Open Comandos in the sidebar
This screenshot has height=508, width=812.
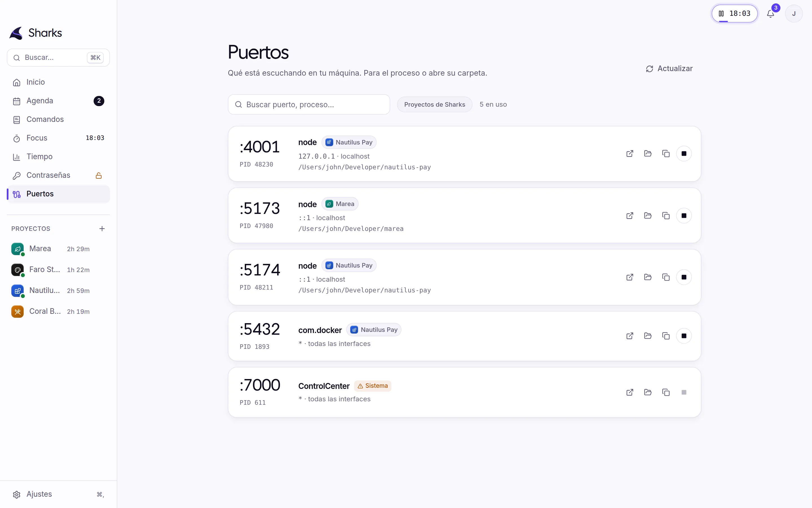(58, 119)
